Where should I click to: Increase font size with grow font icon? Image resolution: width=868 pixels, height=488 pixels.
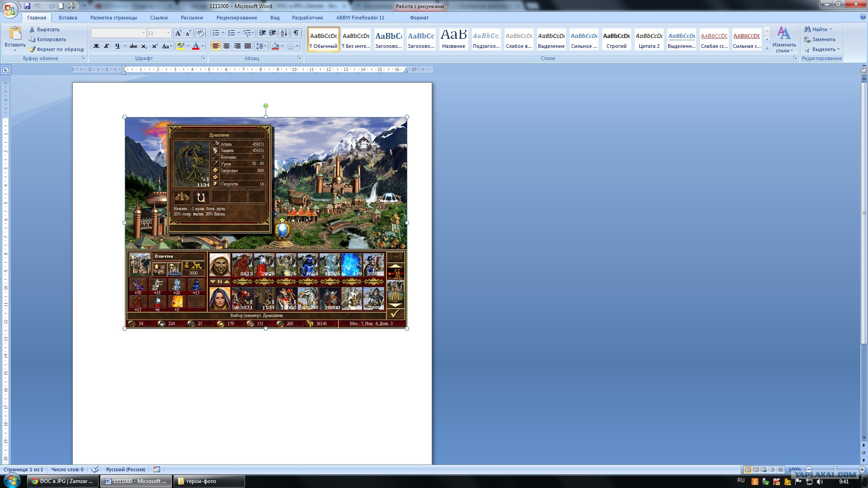click(178, 33)
